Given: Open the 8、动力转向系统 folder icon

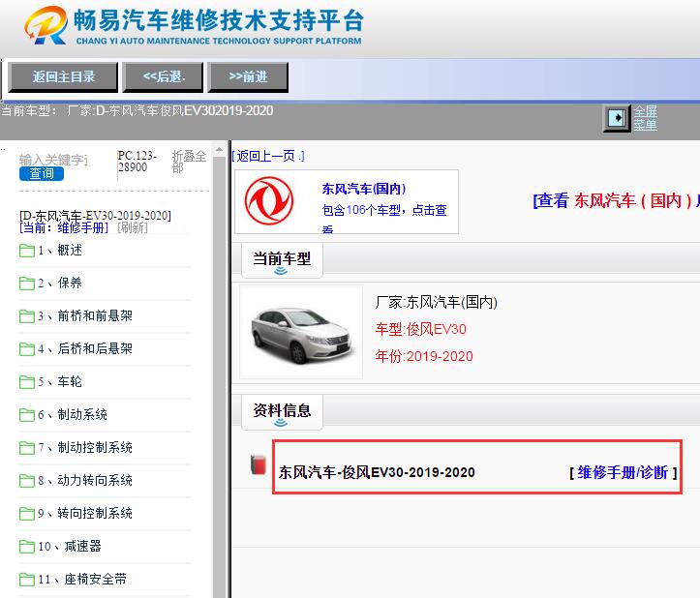Looking at the screenshot, I should [27, 481].
